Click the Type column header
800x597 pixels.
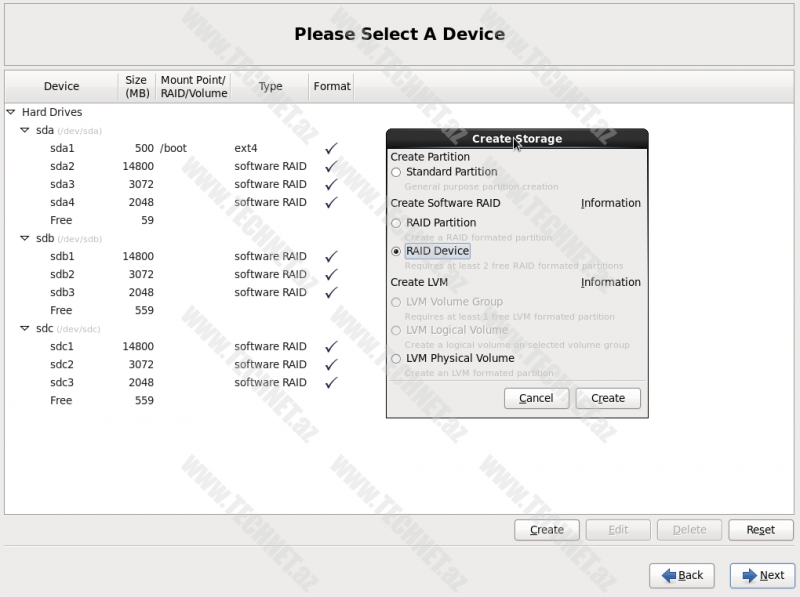[270, 86]
